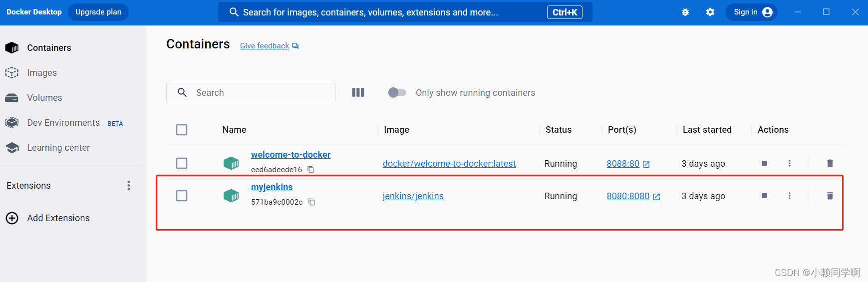Click the Add Extensions plus icon
The height and width of the screenshot is (282, 868).
pyautogui.click(x=12, y=218)
